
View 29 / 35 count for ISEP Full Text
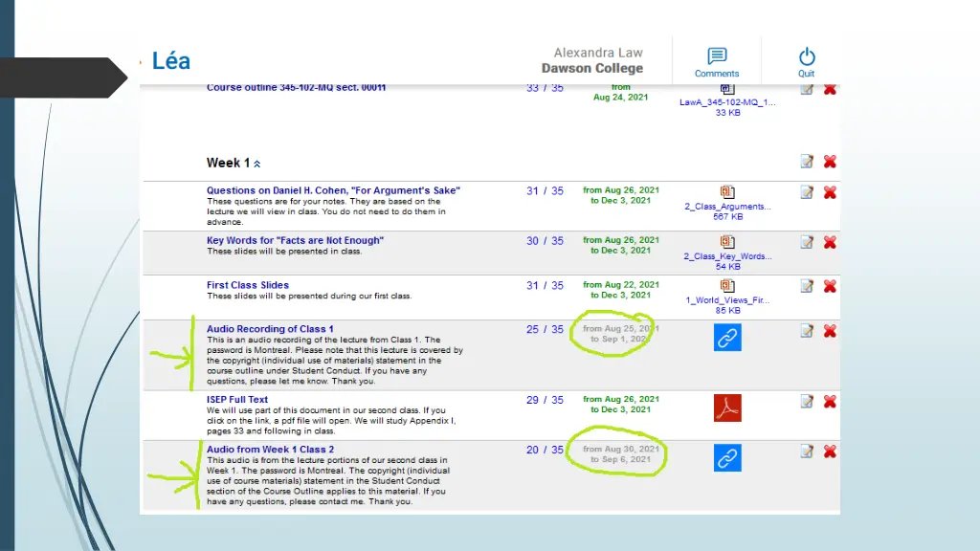coord(545,400)
